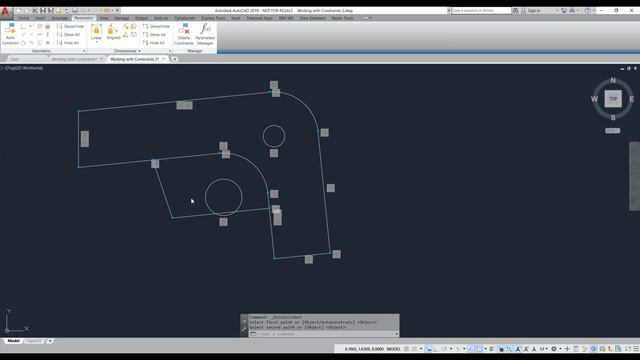Click the Delete Constraints tool
Screen dimensions: 640x360
(x=184, y=34)
